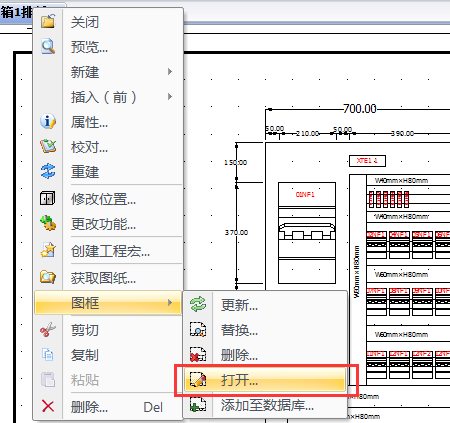Click the cabinet icon beside 修改位置
The image size is (450, 423).
click(48, 198)
